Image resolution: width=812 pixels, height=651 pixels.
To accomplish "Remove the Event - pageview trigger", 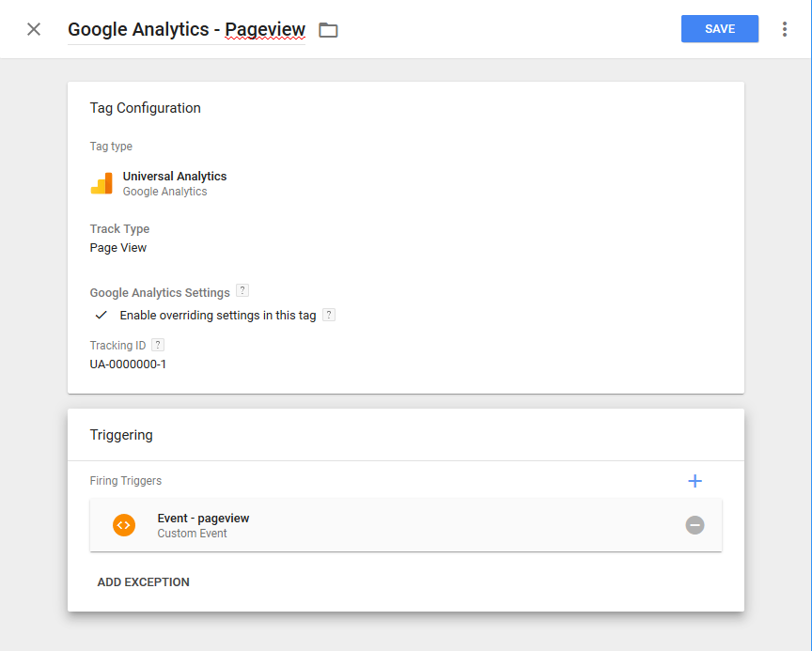I will point(695,525).
